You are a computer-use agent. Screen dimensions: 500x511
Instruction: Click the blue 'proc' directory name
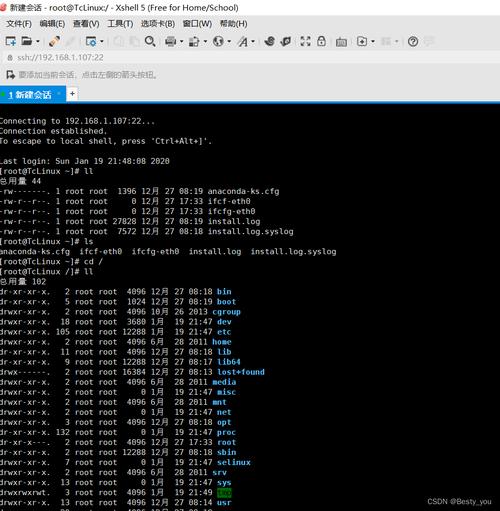(226, 432)
